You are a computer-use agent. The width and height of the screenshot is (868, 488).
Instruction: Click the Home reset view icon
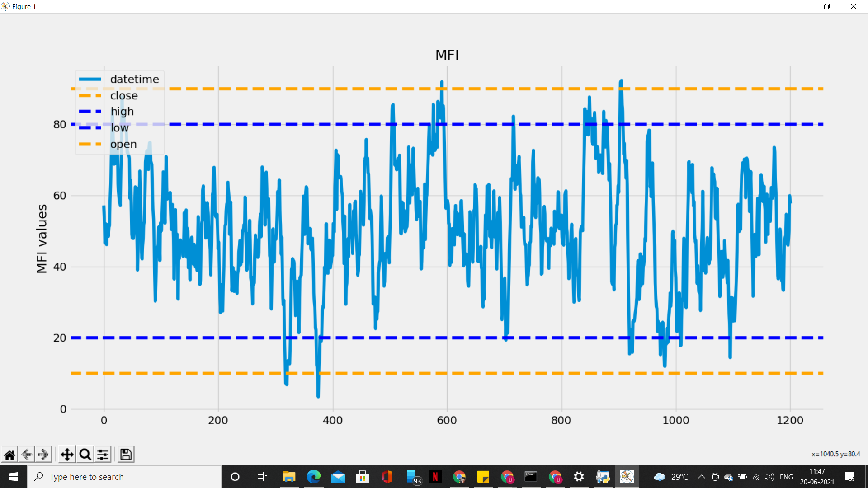pyautogui.click(x=9, y=455)
